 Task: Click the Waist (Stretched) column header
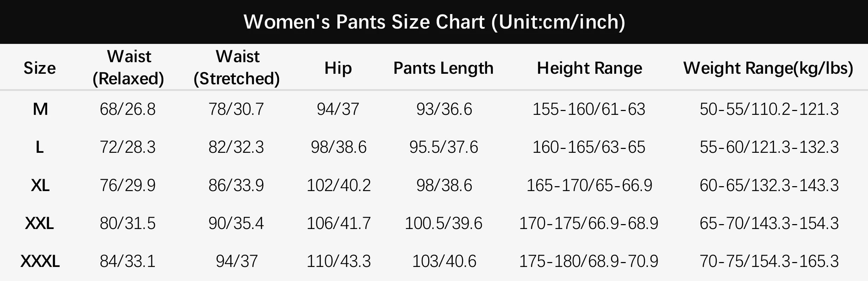(237, 67)
